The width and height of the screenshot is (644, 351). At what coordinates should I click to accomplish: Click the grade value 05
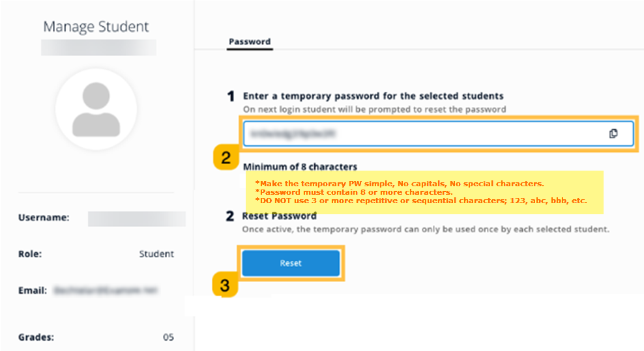pyautogui.click(x=168, y=337)
